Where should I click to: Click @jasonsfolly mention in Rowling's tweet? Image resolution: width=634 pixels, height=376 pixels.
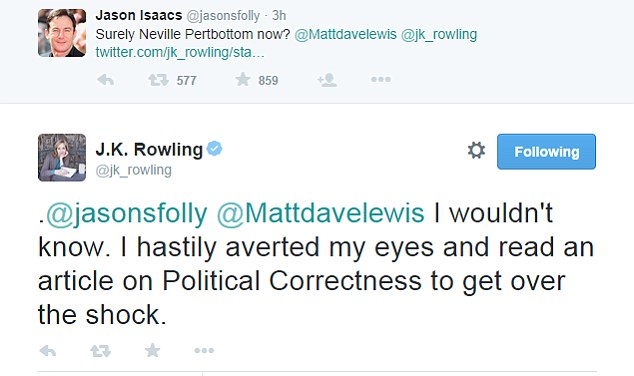click(x=127, y=213)
